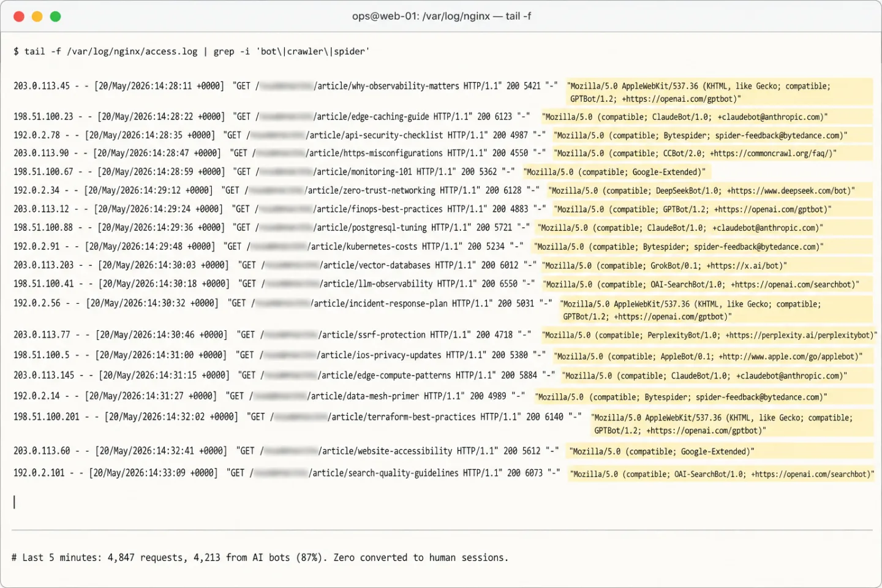Click the window title 'ops@web-01: /var/log/nginx — tail -f'
Viewport: 882px width, 588px height.
click(441, 16)
